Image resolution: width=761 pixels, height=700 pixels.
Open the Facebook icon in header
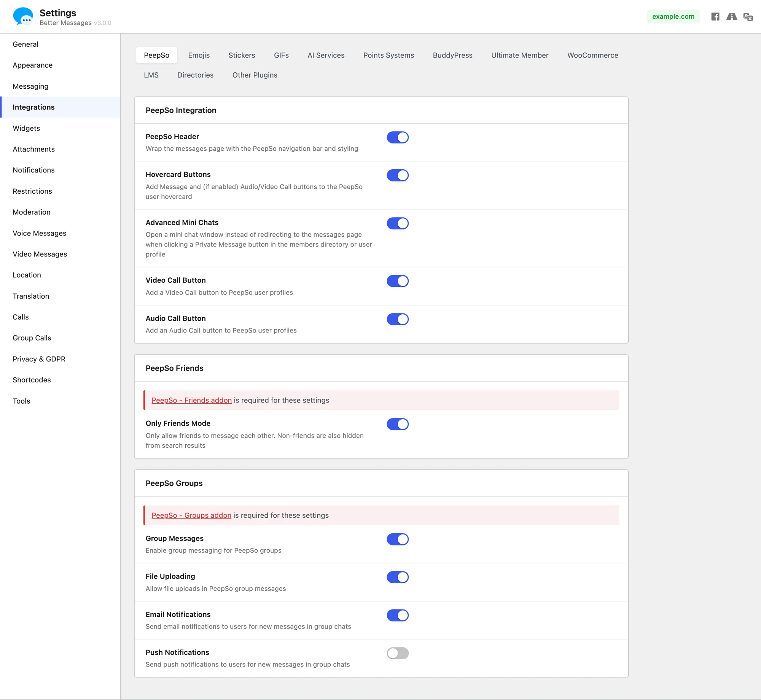715,16
